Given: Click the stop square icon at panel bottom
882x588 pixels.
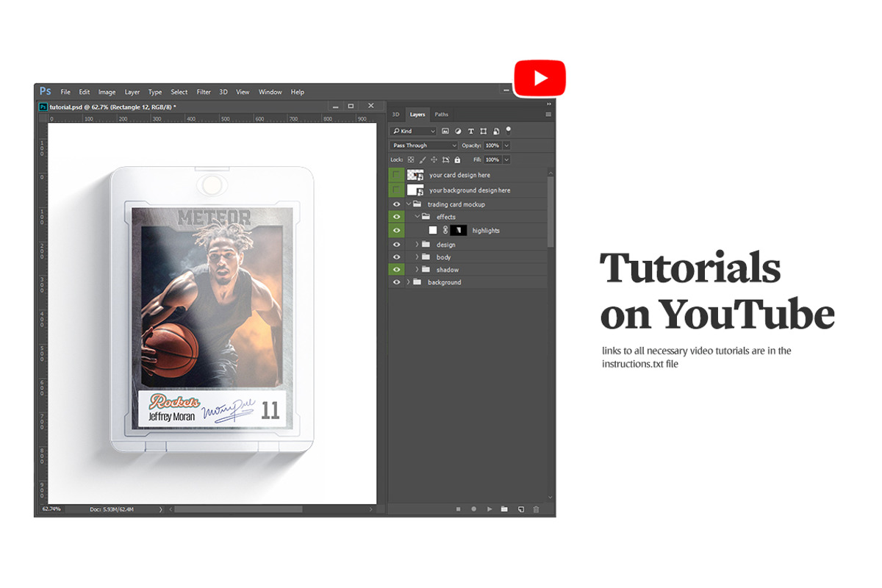Looking at the screenshot, I should (x=458, y=509).
